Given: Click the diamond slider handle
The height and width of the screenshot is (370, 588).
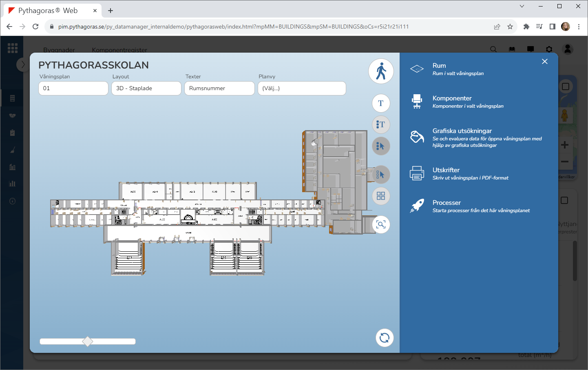Looking at the screenshot, I should 88,341.
